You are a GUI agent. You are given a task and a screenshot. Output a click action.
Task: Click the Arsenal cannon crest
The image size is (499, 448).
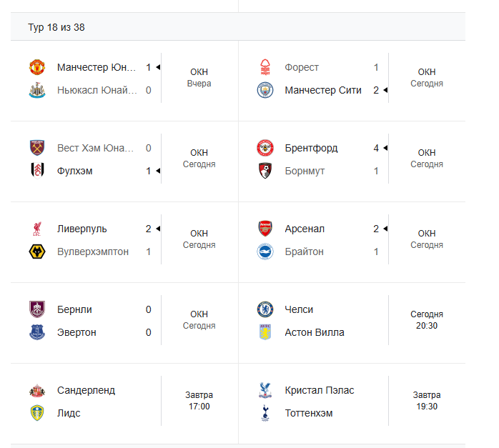[x=265, y=229]
